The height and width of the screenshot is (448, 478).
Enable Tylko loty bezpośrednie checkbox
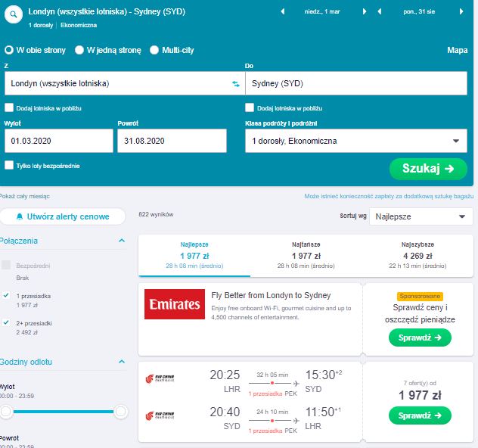9,165
